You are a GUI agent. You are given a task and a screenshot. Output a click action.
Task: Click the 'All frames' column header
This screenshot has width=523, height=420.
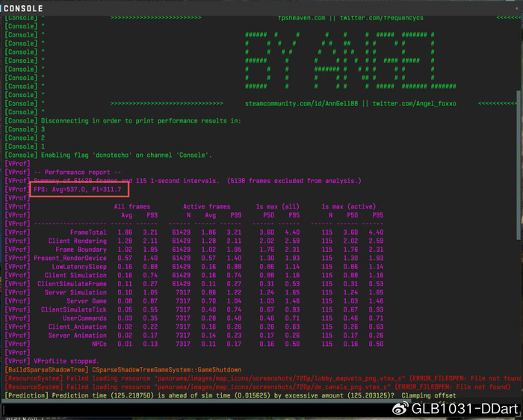point(132,206)
